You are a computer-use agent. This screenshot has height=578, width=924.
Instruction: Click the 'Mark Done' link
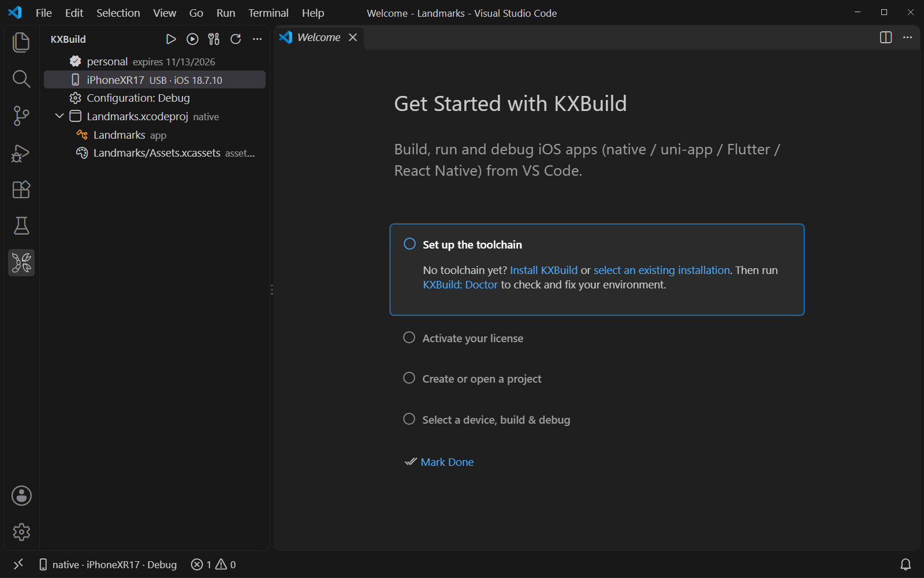tap(447, 462)
